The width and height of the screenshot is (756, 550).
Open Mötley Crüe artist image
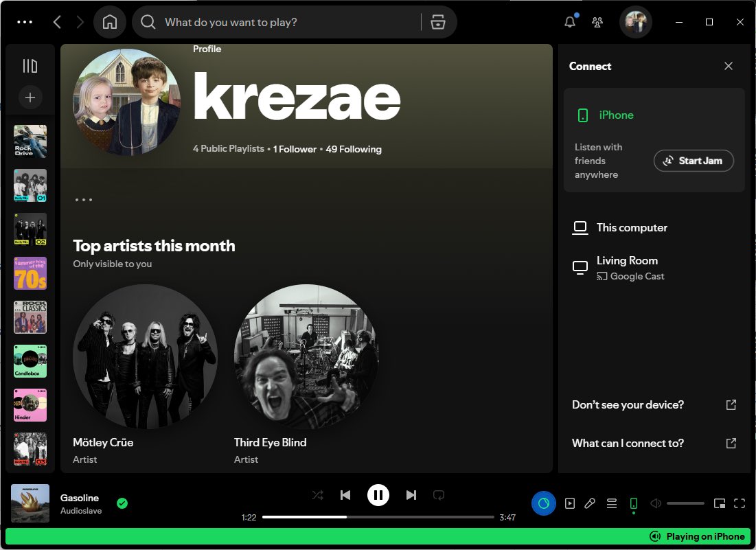(145, 356)
